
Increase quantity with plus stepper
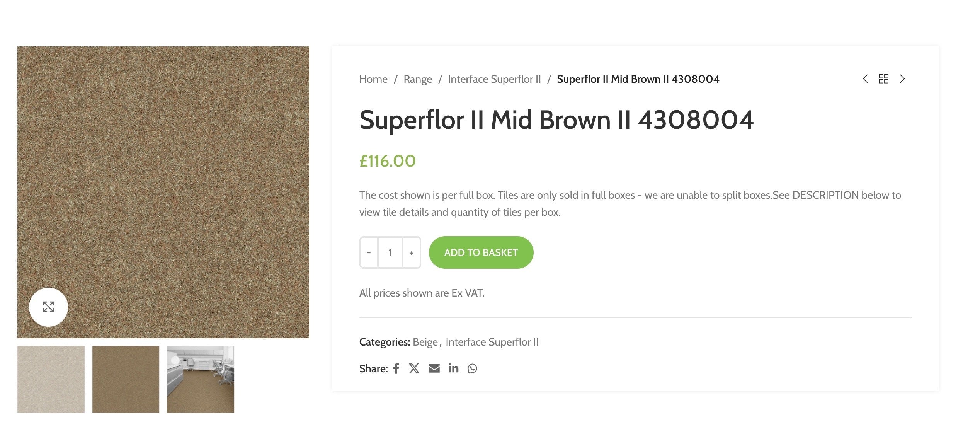click(411, 252)
